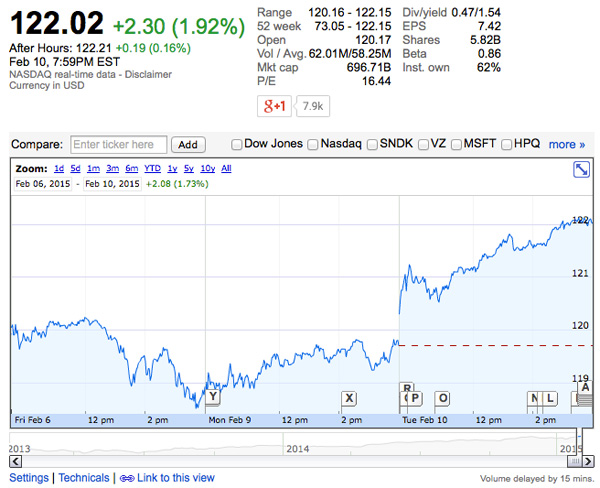The width and height of the screenshot is (600, 488).
Task: Open Technicals link
Action: click(84, 478)
